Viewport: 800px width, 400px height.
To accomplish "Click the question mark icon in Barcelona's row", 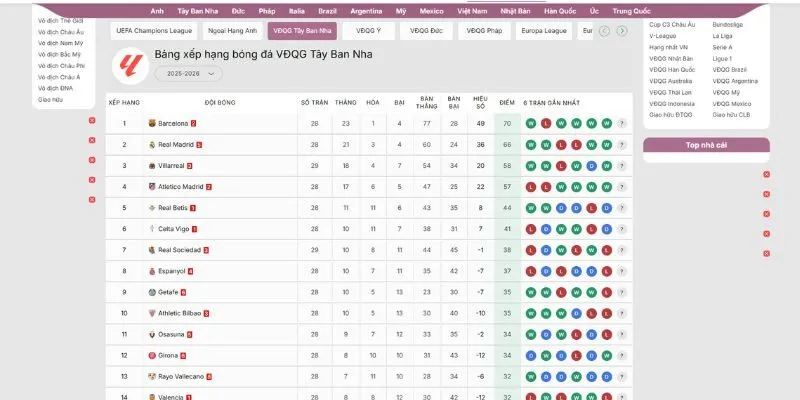I will (x=622, y=124).
